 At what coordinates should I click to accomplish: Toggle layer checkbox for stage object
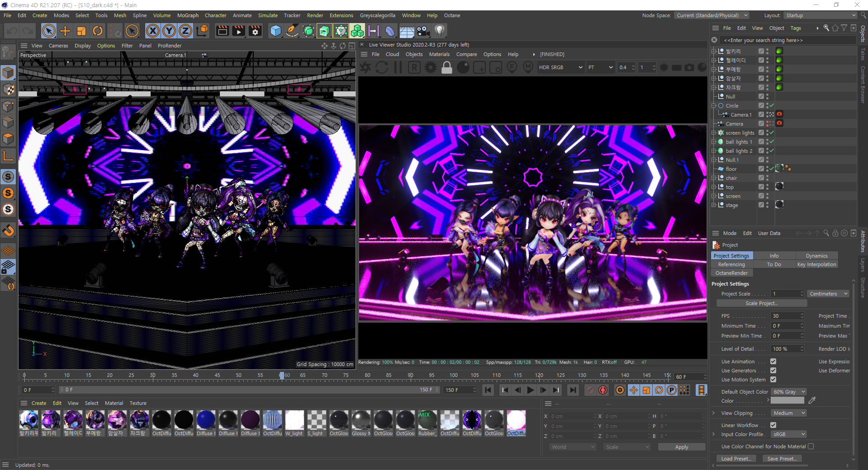pyautogui.click(x=761, y=205)
